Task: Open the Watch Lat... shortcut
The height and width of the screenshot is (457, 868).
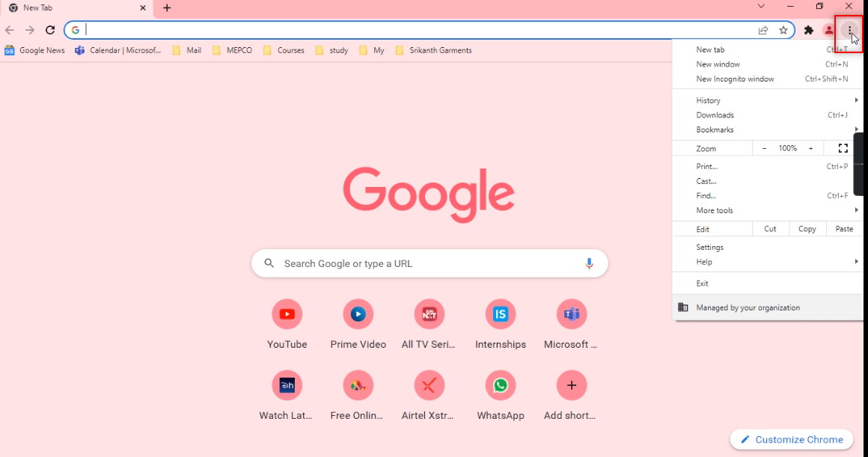Action: click(287, 396)
